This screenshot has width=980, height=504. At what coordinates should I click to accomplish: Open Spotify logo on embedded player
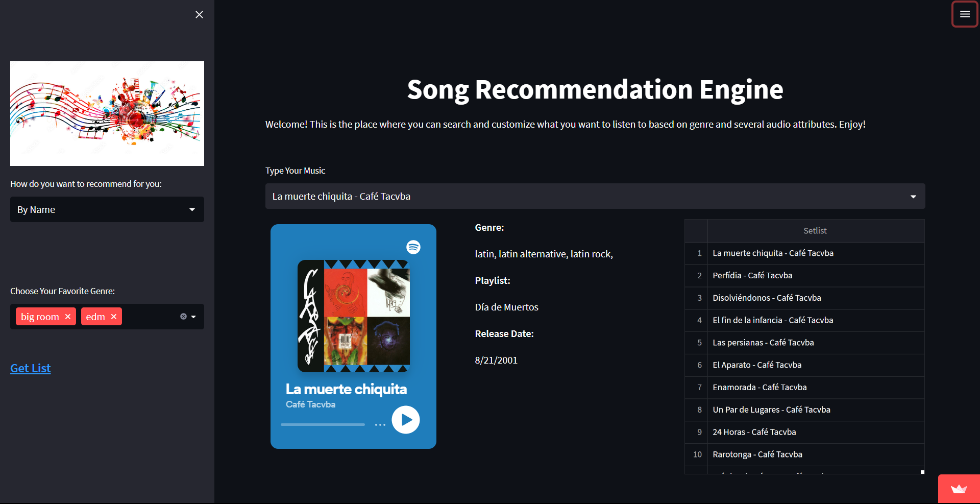point(413,247)
